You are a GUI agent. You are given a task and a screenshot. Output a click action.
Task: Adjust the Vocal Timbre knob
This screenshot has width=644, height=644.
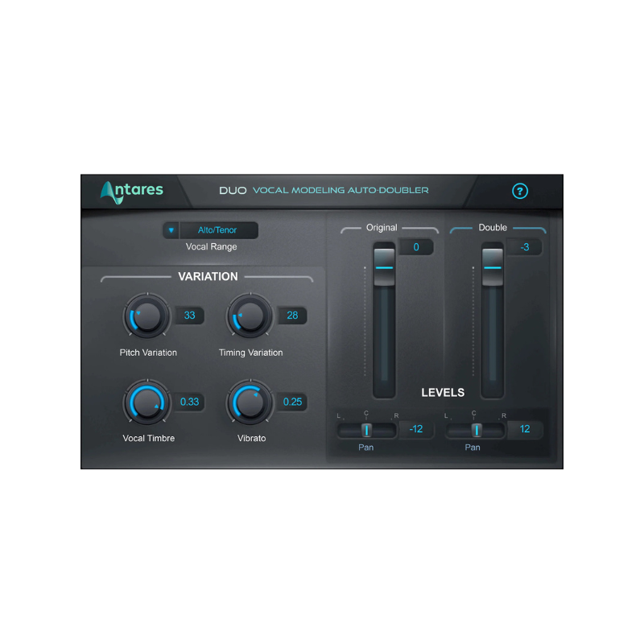pos(147,404)
